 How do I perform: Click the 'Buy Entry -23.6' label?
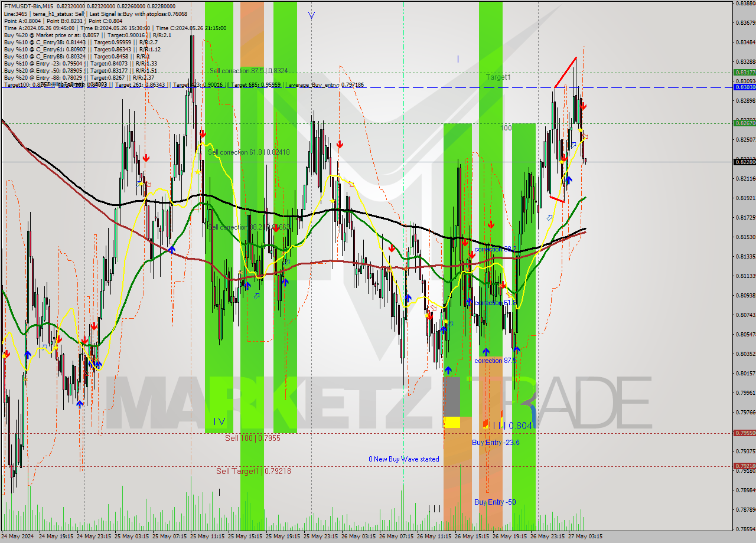[x=496, y=442]
